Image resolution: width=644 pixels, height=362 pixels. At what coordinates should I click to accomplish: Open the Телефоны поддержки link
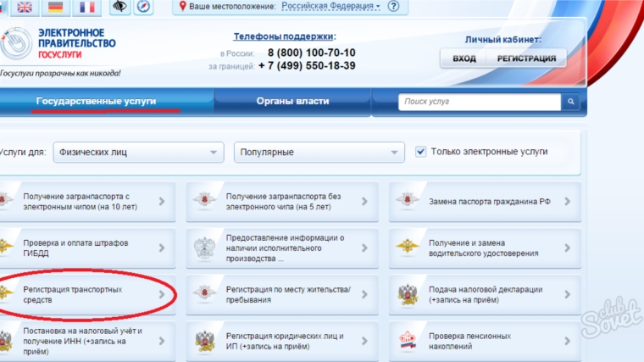tap(283, 36)
